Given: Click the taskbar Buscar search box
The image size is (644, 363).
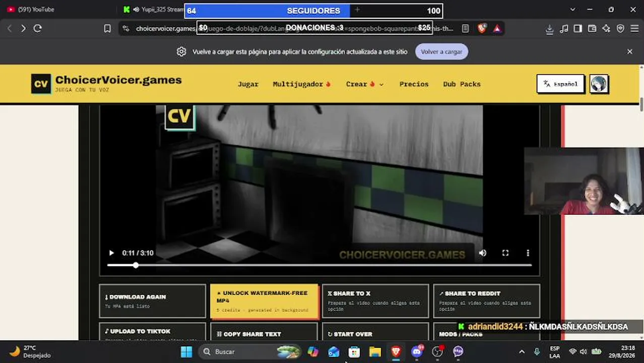Looking at the screenshot, I should (x=250, y=351).
